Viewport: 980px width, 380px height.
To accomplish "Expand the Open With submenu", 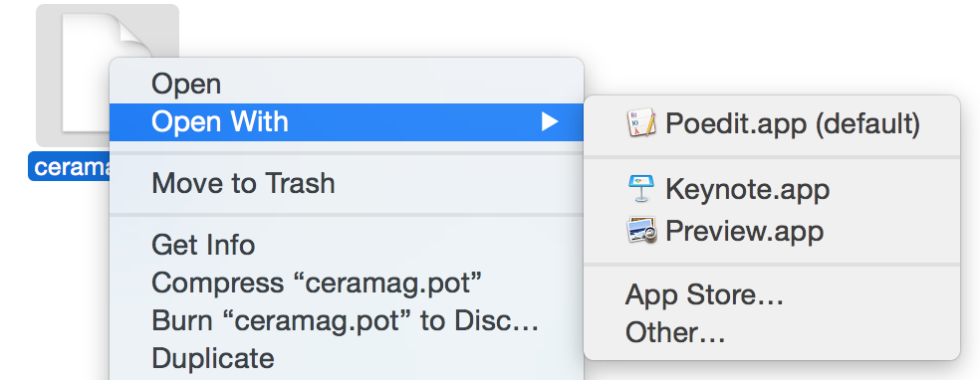I will click(x=347, y=121).
